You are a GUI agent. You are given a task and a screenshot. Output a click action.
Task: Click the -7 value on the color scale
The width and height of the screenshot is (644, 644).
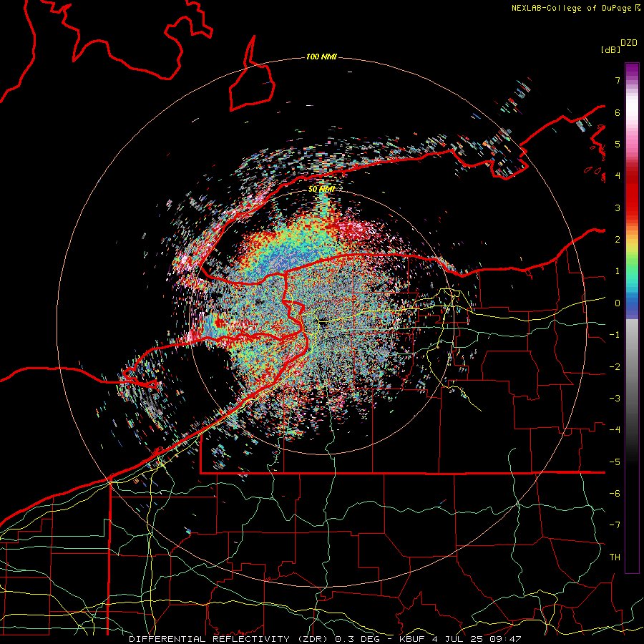click(615, 525)
